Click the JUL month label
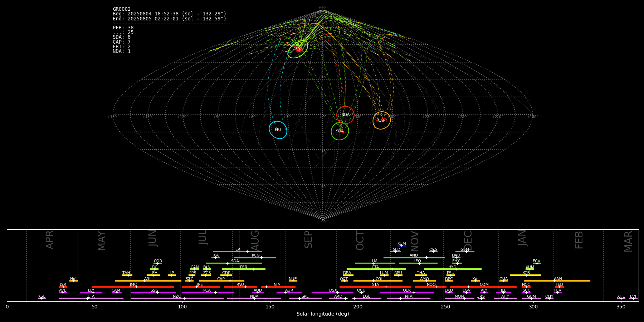This screenshot has height=322, width=644. point(203,237)
